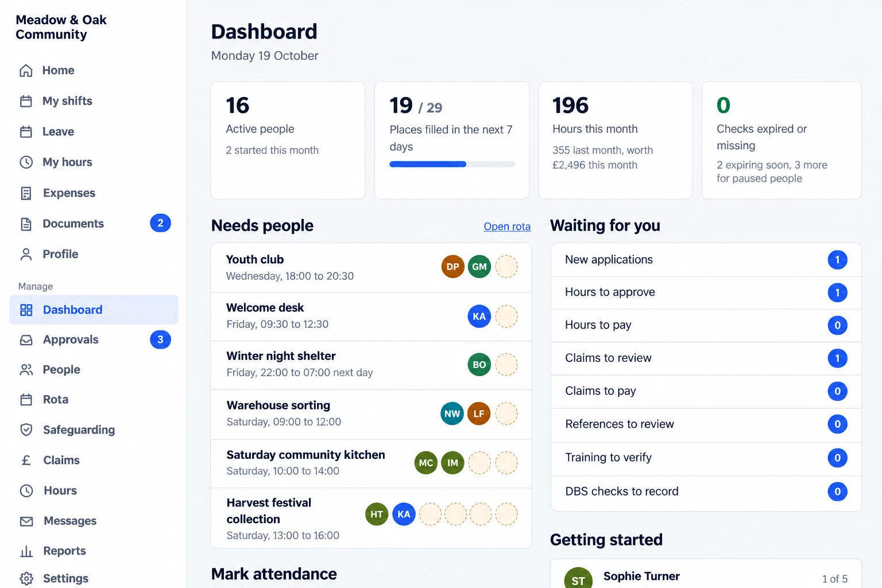Screen dimensions: 882x588
Task: Click the Hours this month card
Action: (616, 140)
